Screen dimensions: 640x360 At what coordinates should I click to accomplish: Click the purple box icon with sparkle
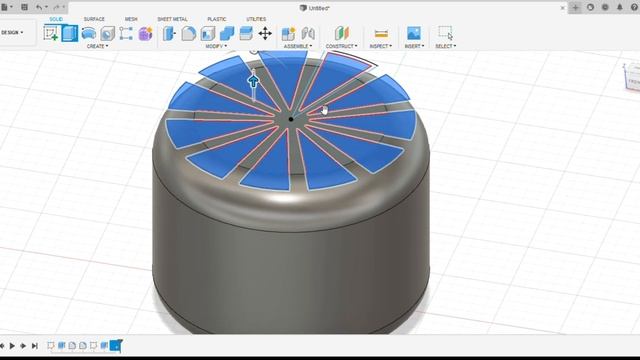[x=145, y=33]
